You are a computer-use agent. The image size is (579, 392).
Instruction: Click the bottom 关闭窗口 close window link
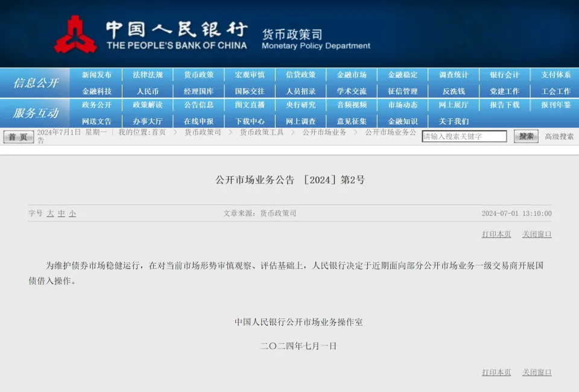tap(537, 372)
